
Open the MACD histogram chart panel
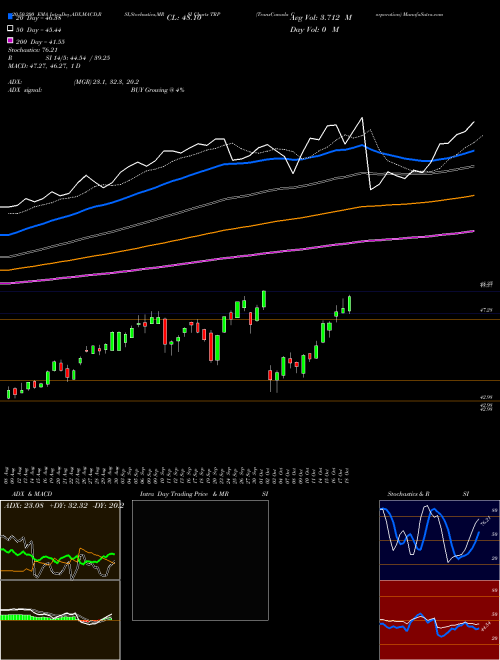pos(60,620)
